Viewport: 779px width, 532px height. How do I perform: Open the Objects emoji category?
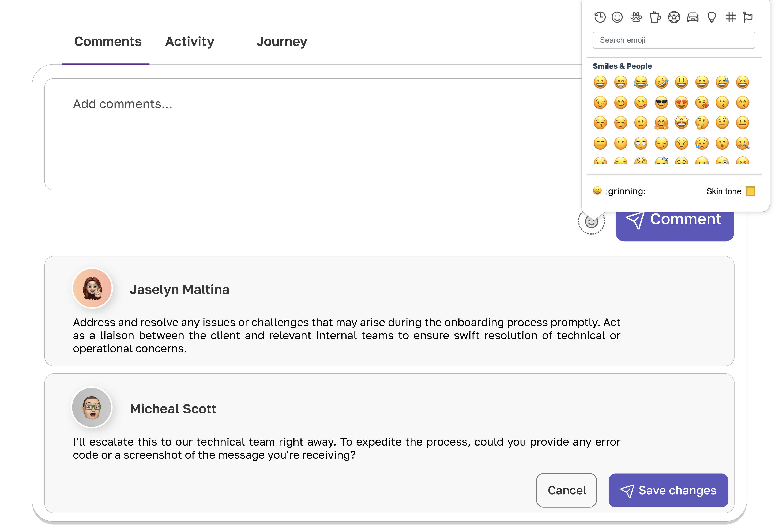[x=712, y=17]
